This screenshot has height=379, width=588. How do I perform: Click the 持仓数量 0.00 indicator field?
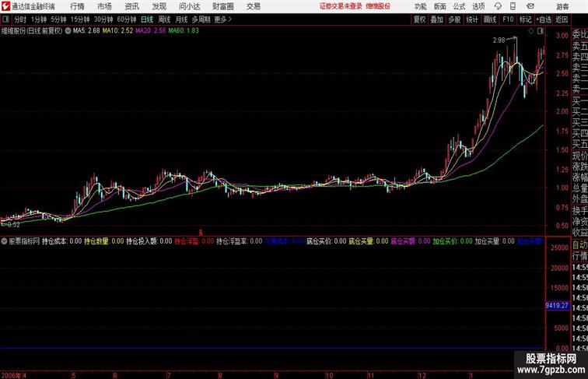(x=104, y=241)
